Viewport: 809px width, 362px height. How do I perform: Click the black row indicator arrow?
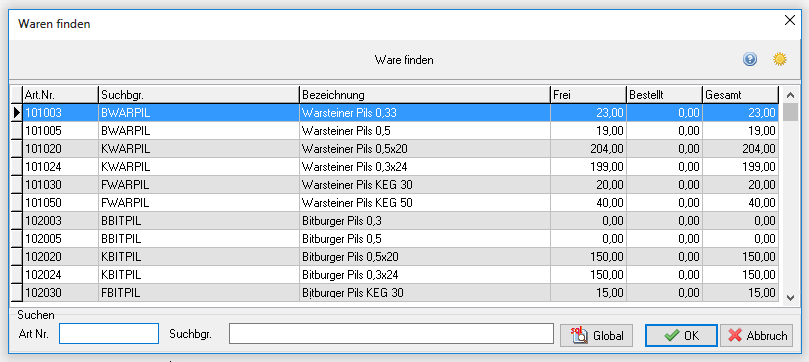coord(17,112)
